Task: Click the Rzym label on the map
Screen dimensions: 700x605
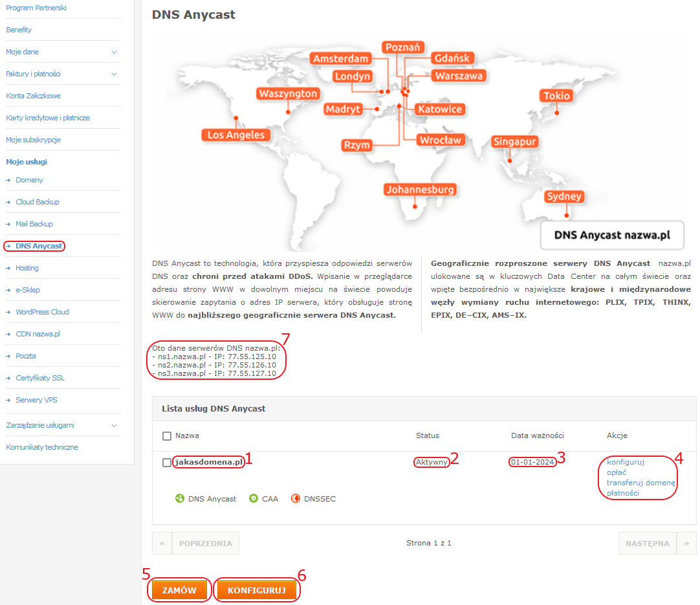Action: point(356,145)
